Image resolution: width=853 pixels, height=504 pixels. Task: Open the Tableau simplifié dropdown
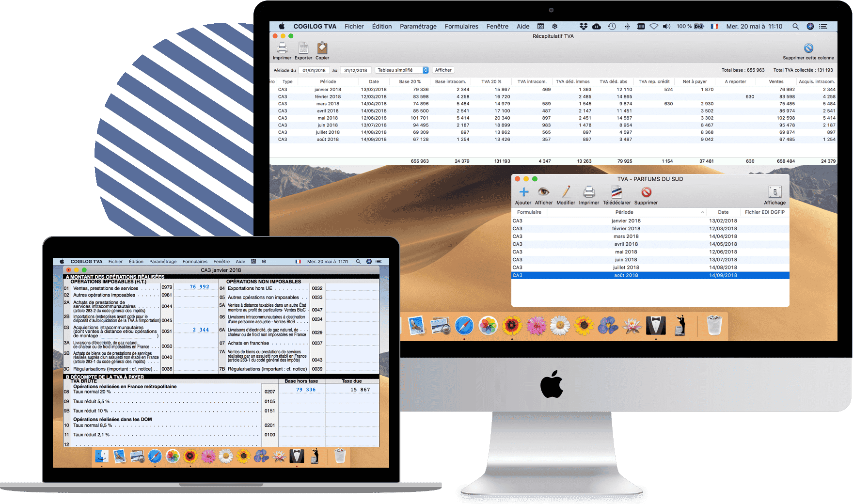point(402,70)
